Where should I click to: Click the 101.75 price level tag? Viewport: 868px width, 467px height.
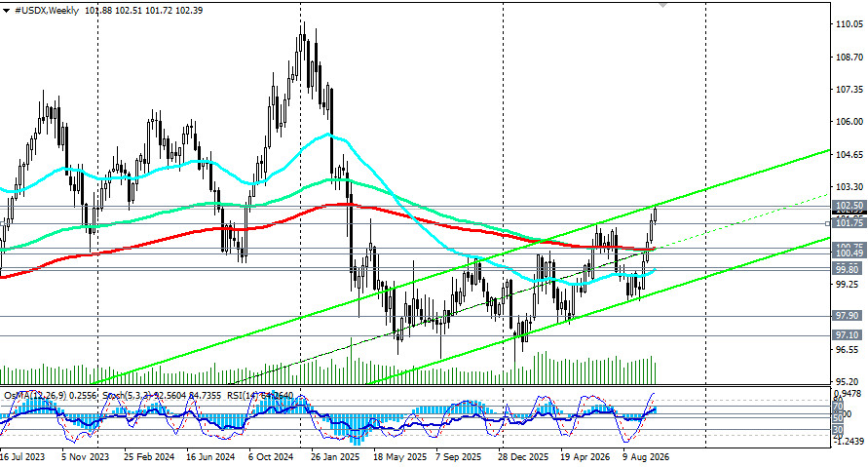[849, 222]
